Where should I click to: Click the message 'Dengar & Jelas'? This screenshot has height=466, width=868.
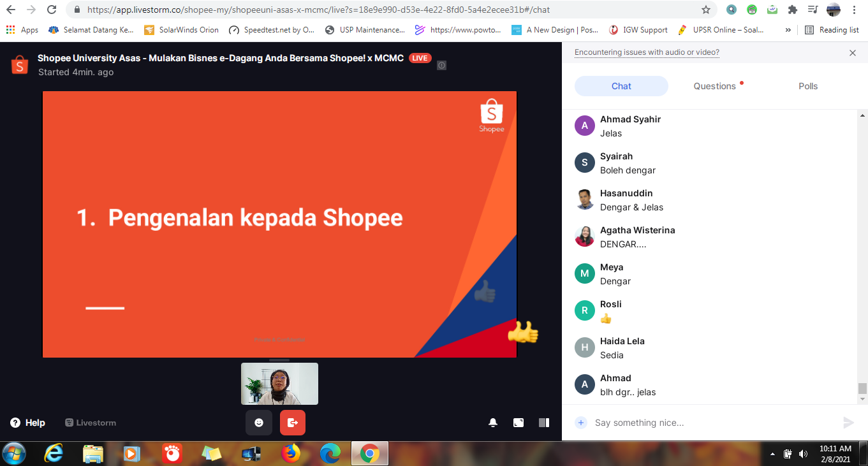point(631,207)
